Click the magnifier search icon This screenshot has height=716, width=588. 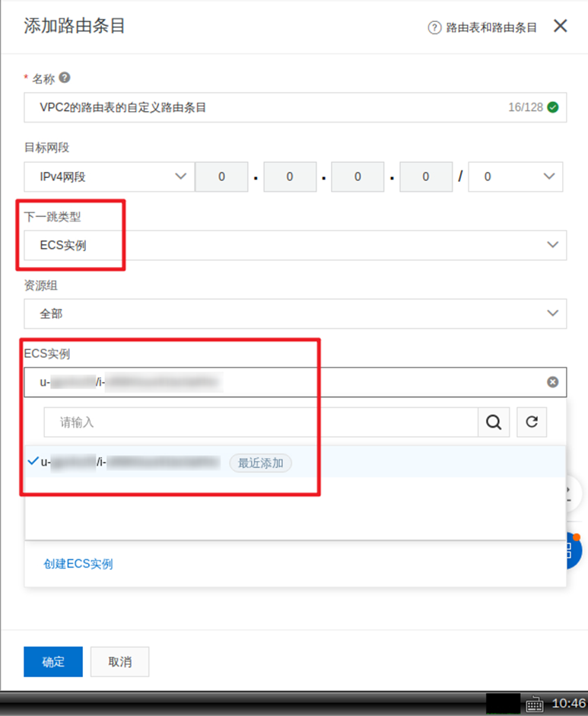click(x=494, y=422)
